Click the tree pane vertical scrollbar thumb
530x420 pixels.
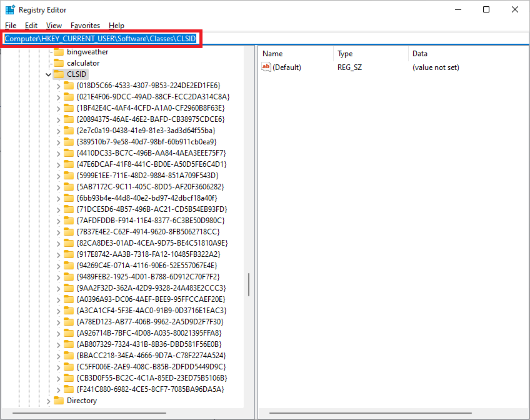click(249, 284)
